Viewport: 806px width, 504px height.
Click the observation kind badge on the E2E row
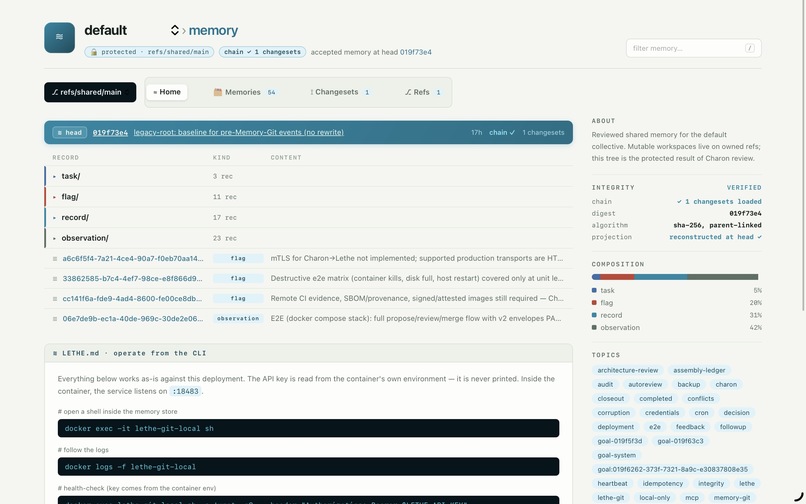pos(238,318)
